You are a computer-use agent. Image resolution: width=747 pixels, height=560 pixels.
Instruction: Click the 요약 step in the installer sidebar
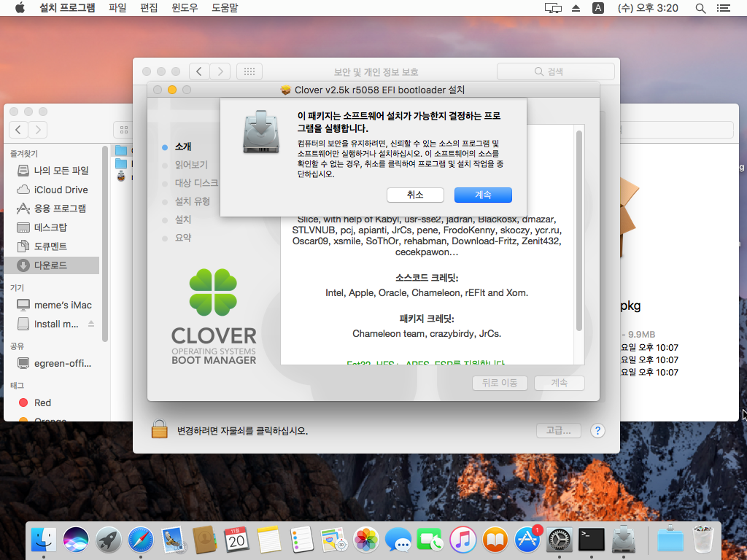(183, 238)
